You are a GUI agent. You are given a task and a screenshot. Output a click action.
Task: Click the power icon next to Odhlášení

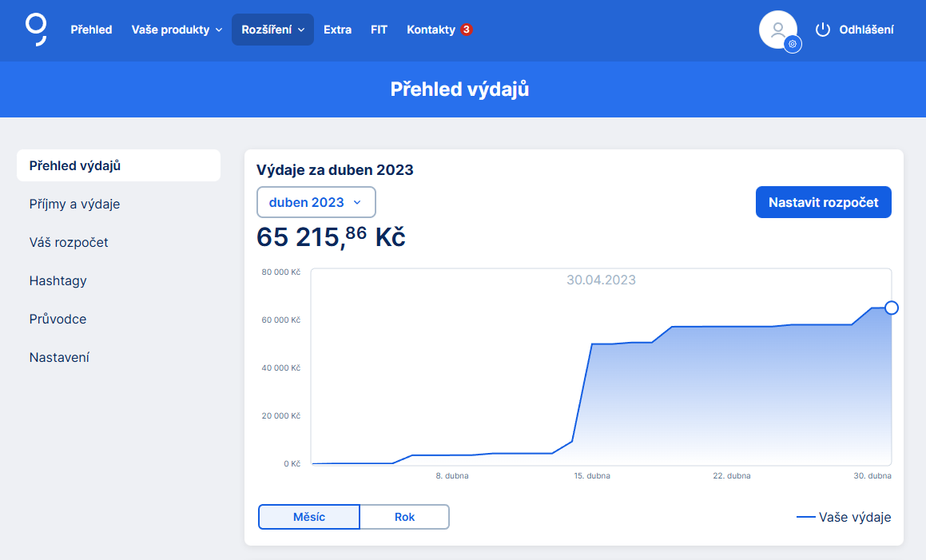[822, 30]
